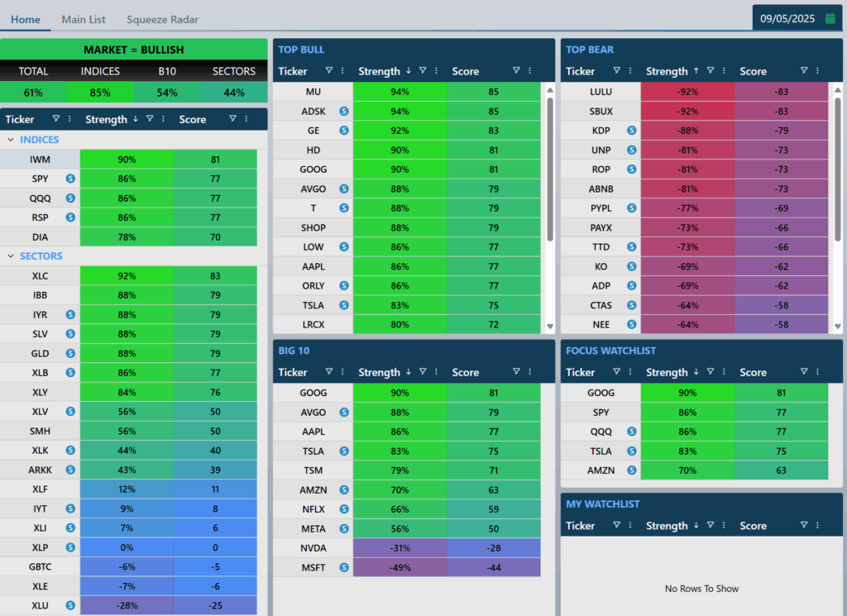Click the S badge beside ADSK in Top Bull
The image size is (847, 616).
[344, 112]
